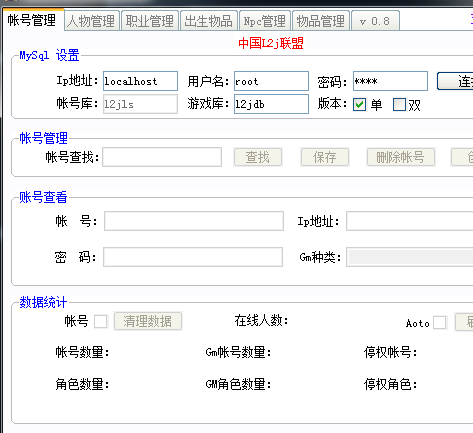473x433 pixels.
Task: Click the 保存 button
Action: click(325, 157)
